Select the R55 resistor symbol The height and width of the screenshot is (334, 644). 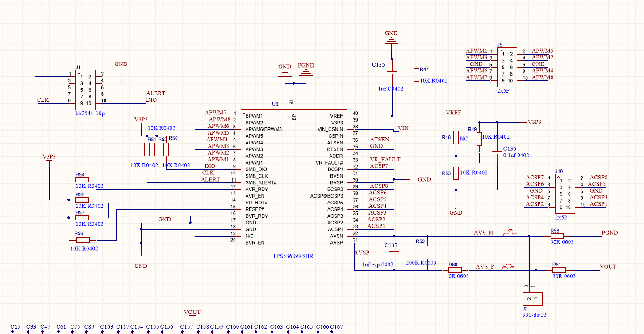[x=82, y=200]
